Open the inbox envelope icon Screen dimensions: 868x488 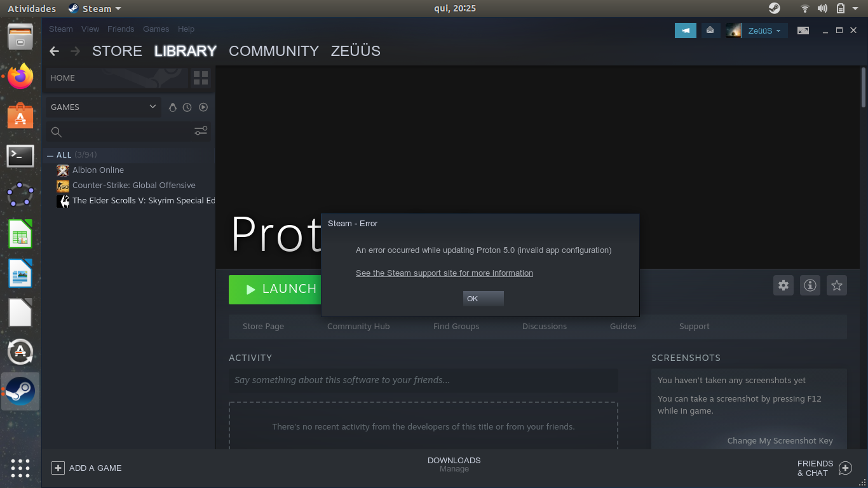[x=710, y=30]
